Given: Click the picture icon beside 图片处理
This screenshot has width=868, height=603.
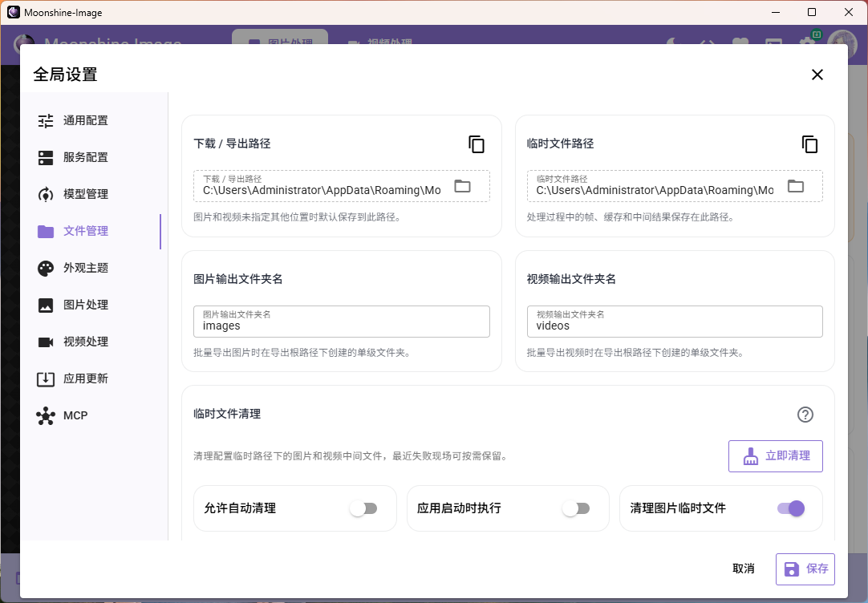Looking at the screenshot, I should point(46,305).
